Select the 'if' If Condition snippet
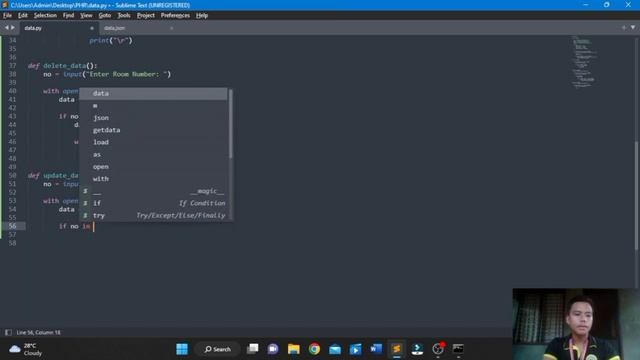The height and width of the screenshot is (360, 640). 153,203
